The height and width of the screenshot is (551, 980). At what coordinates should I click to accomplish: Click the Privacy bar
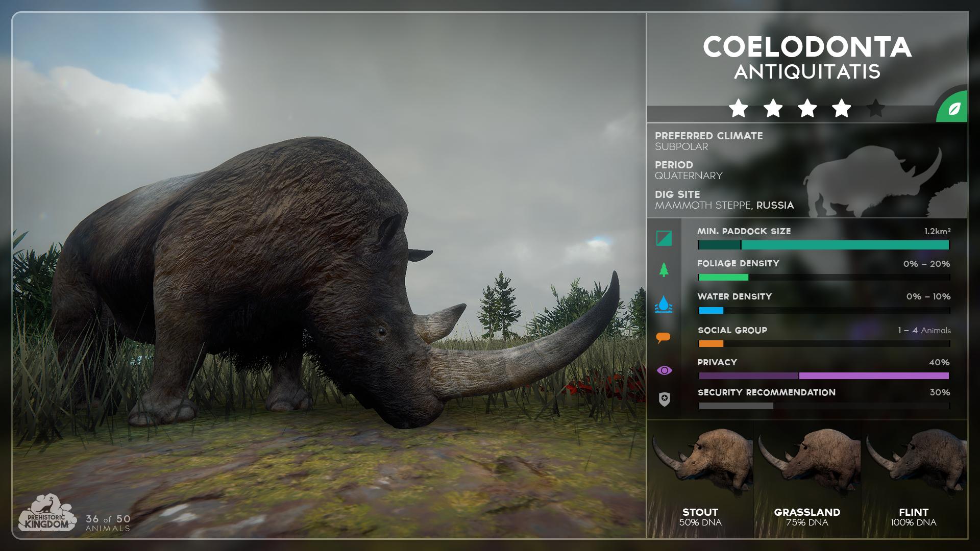tap(824, 376)
